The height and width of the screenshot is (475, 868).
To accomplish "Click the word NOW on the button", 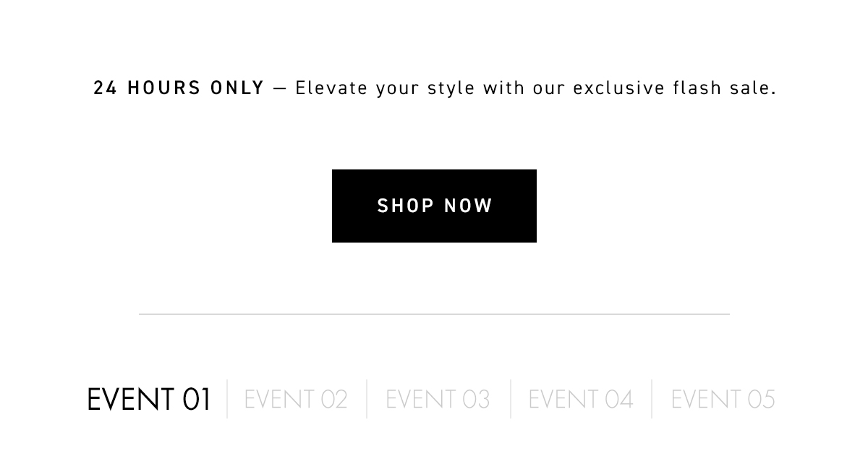I will pyautogui.click(x=469, y=206).
